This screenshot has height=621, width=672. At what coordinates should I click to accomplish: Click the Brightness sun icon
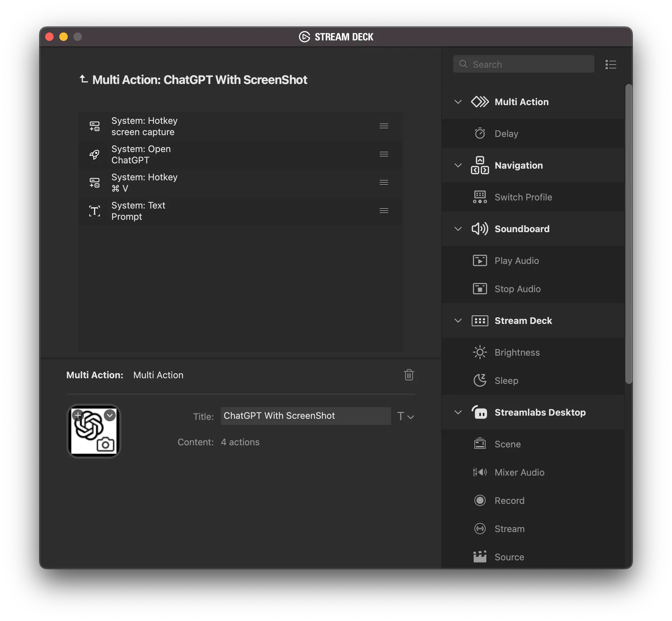[x=480, y=352]
